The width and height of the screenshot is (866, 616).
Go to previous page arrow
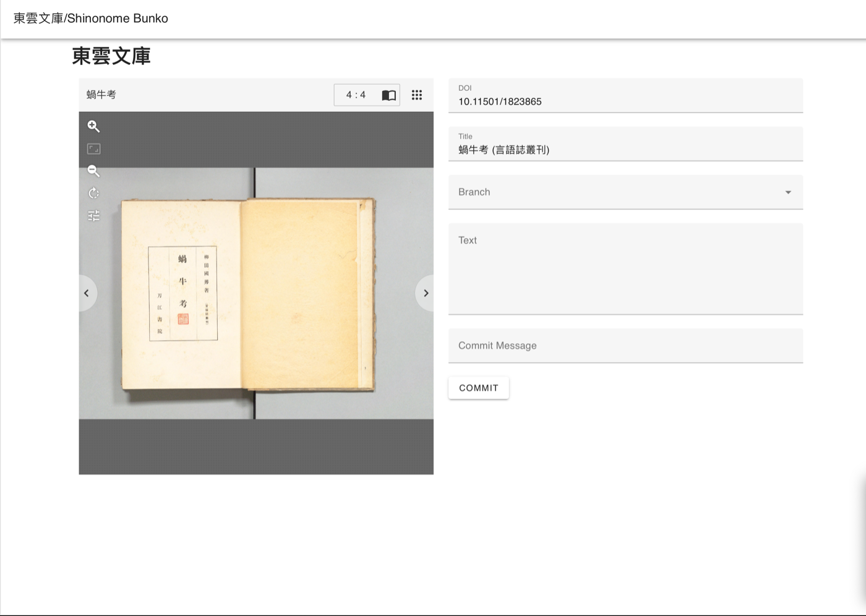coord(87,293)
